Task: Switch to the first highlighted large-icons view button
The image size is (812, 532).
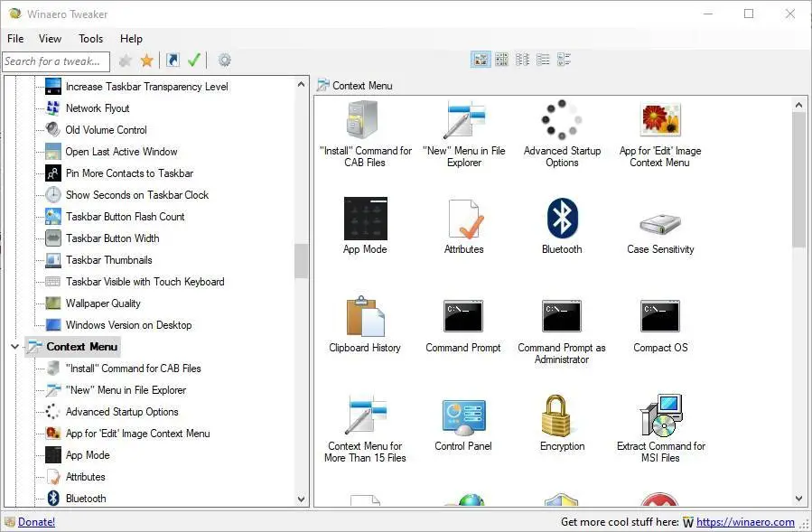Action: 481,60
